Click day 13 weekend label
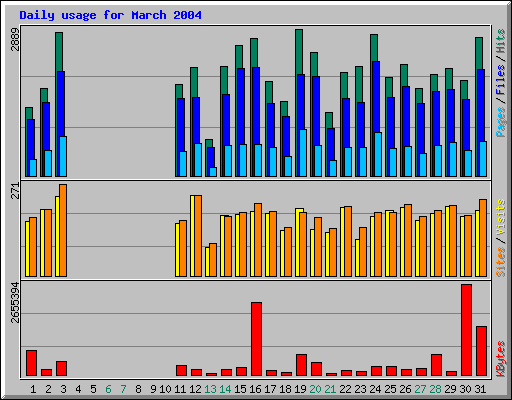The image size is (512, 400). click(210, 389)
